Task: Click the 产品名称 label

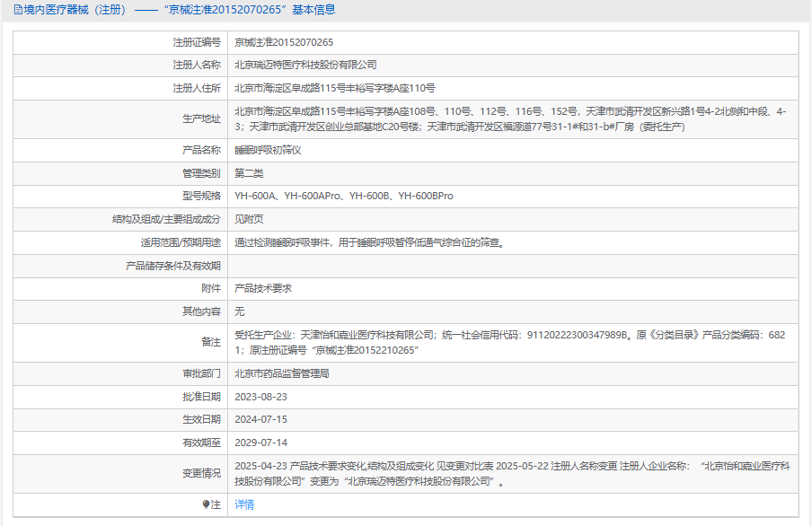Action: pos(201,150)
